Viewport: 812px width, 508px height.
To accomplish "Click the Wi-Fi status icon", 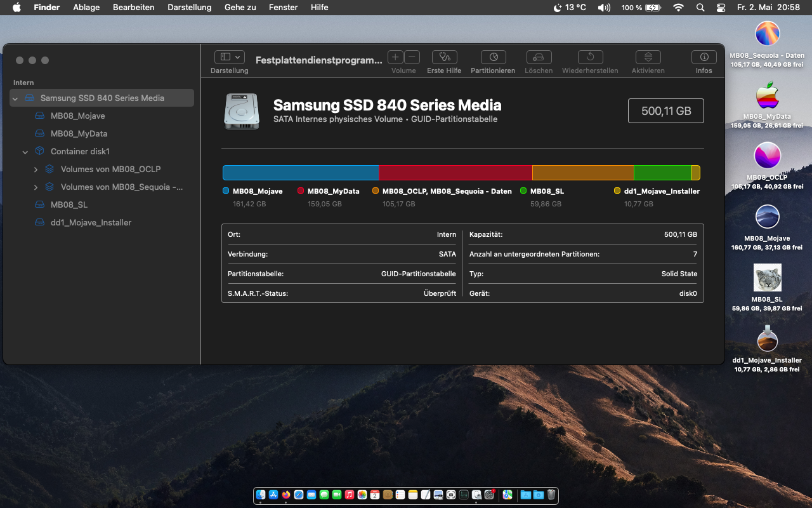I will point(678,8).
